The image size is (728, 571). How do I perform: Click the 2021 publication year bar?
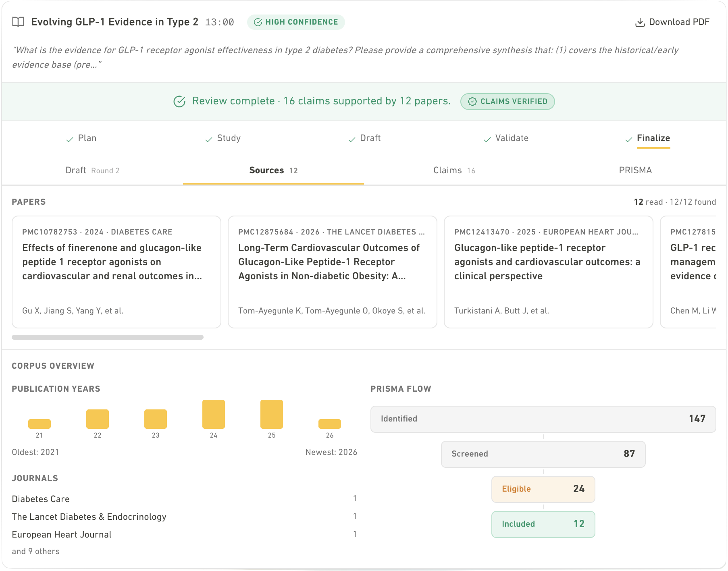40,424
